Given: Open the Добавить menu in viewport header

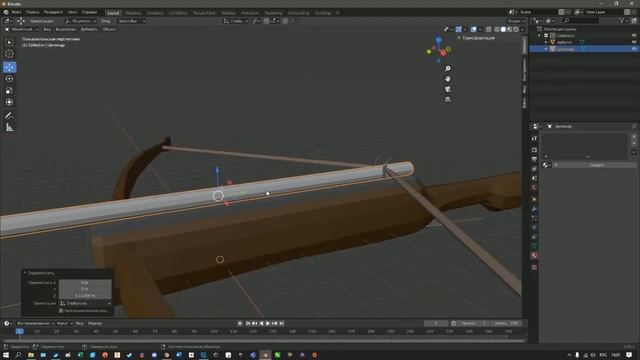Looking at the screenshot, I should [x=89, y=29].
